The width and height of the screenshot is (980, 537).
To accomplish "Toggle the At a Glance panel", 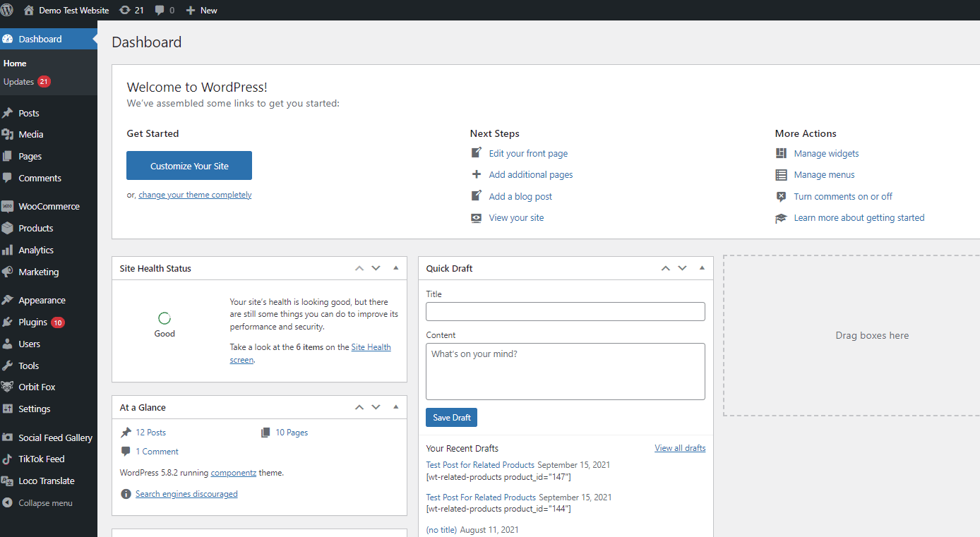I will pos(396,407).
